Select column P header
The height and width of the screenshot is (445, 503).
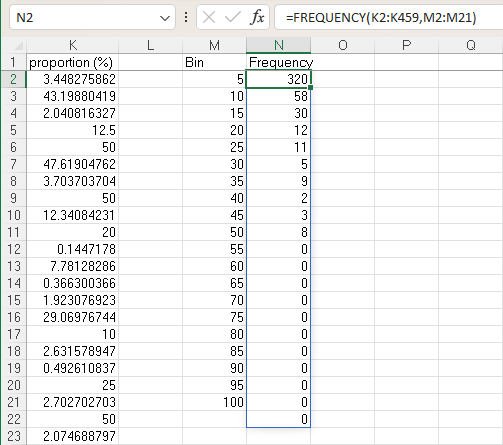coord(406,45)
